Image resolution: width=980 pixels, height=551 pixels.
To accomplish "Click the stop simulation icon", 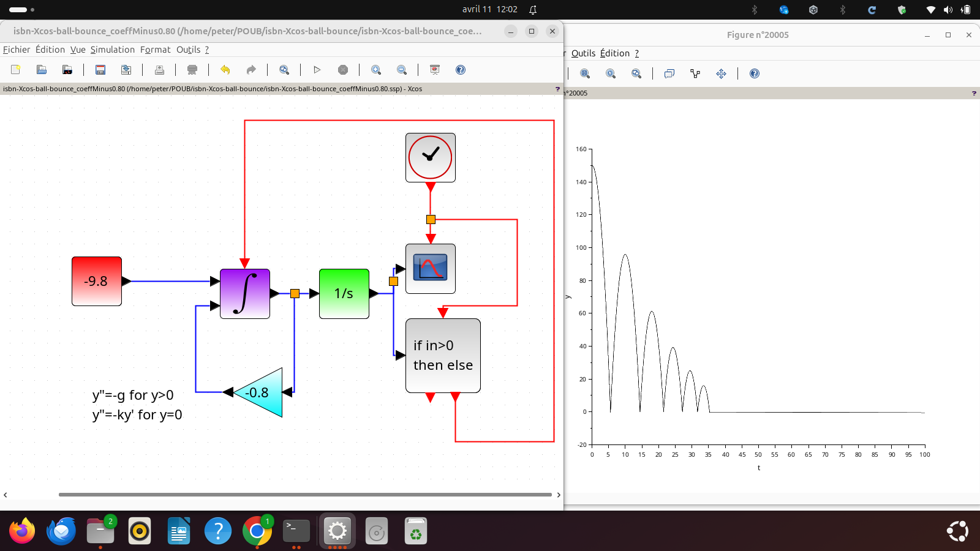I will pos(343,70).
